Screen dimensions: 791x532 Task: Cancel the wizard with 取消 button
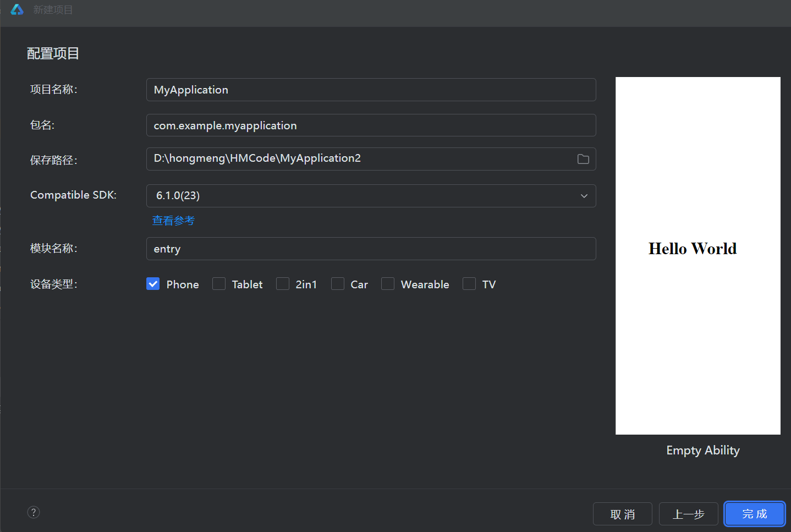click(623, 514)
